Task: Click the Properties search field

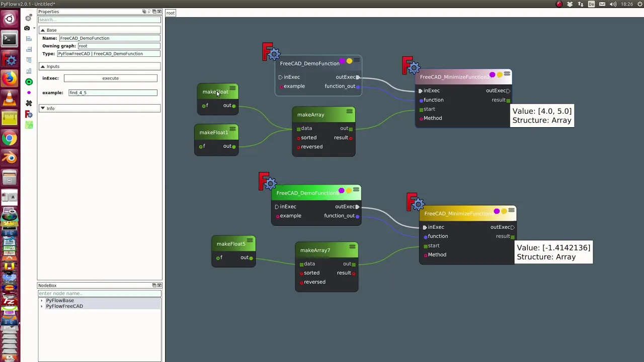Action: (100, 20)
